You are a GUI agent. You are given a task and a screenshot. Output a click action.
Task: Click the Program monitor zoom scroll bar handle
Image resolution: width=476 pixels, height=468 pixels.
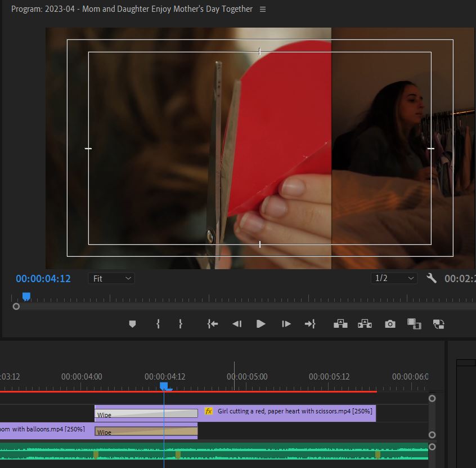(x=16, y=306)
